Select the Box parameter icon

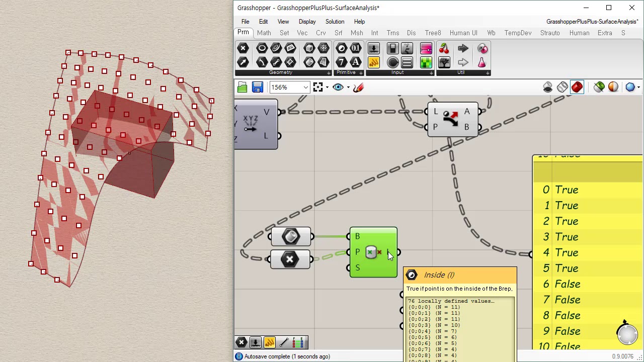tap(309, 48)
